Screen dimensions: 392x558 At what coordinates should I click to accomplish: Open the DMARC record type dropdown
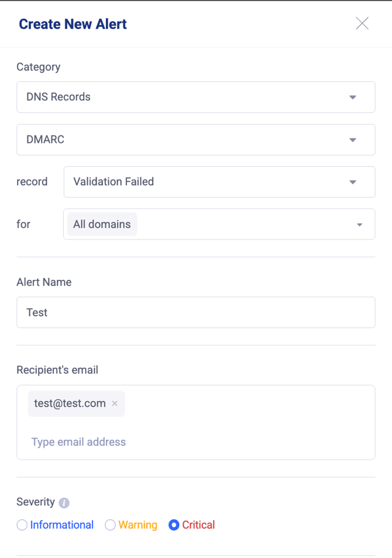coord(196,139)
